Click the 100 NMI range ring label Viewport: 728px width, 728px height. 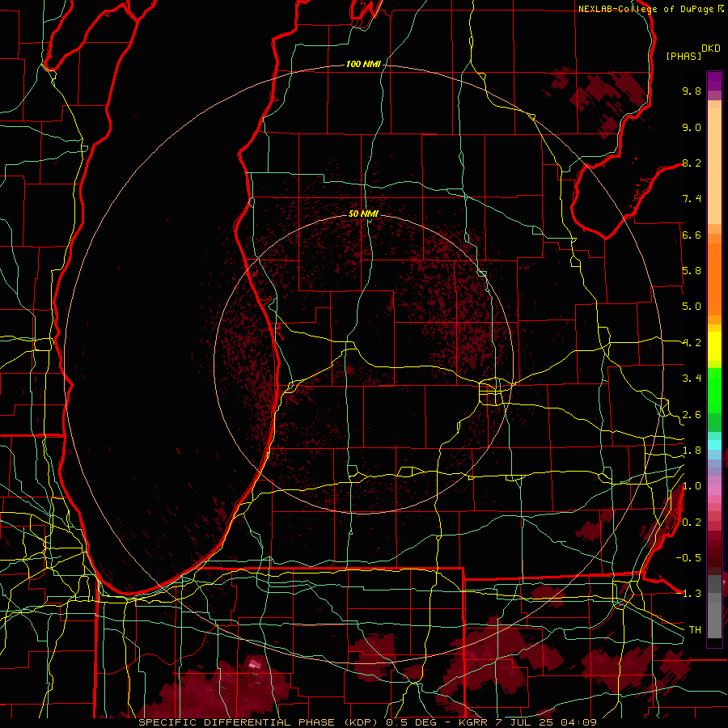point(363,64)
